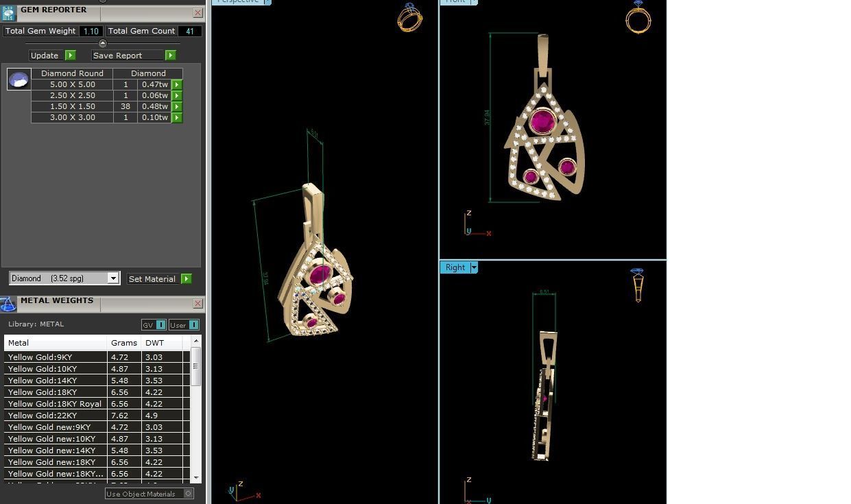Click the metal list scroll up arrow
The height and width of the screenshot is (504, 851).
pos(196,341)
